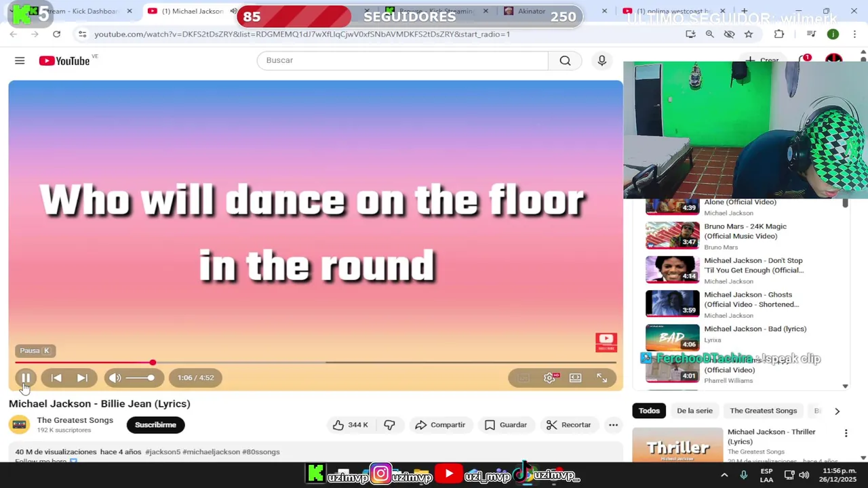868x488 pixels.
Task: Open clock showing 11:56 p.m.
Action: pyautogui.click(x=839, y=475)
